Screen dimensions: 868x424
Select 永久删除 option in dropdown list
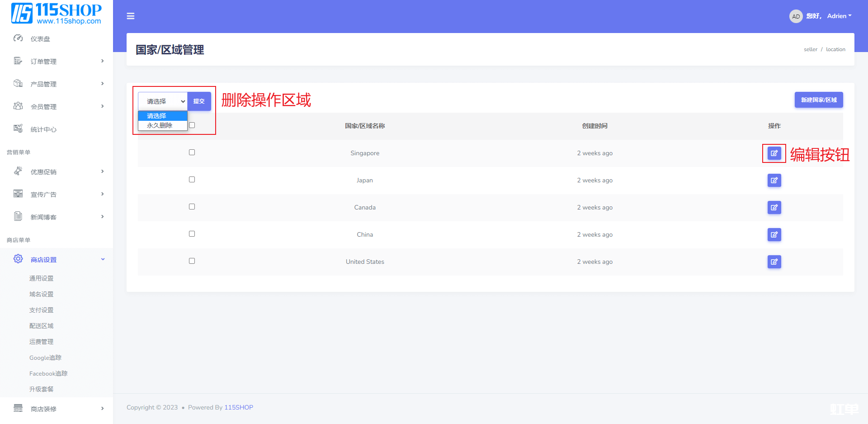tap(163, 125)
